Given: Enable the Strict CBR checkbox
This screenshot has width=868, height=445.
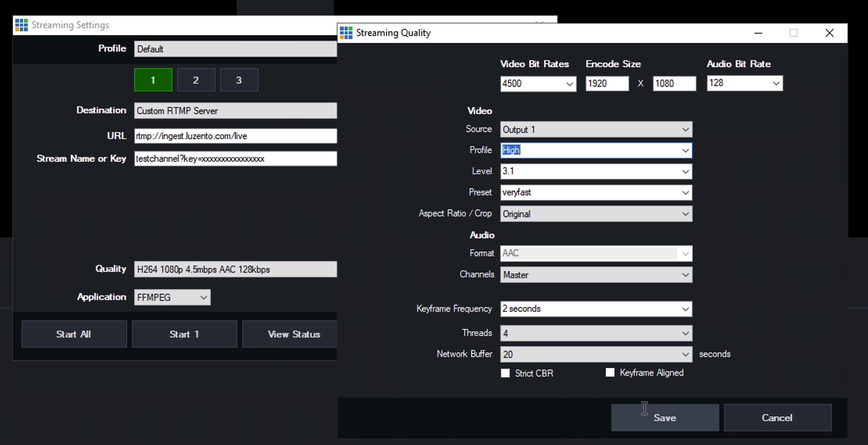Looking at the screenshot, I should [x=506, y=373].
